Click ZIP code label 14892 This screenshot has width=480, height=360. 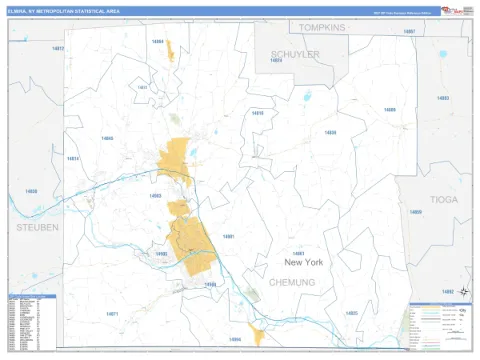pos(448,292)
